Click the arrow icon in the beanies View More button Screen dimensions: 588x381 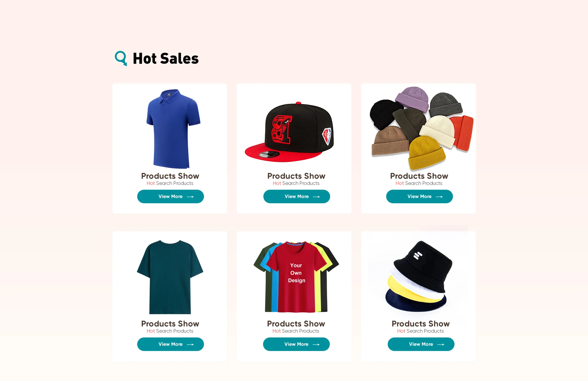(x=439, y=197)
